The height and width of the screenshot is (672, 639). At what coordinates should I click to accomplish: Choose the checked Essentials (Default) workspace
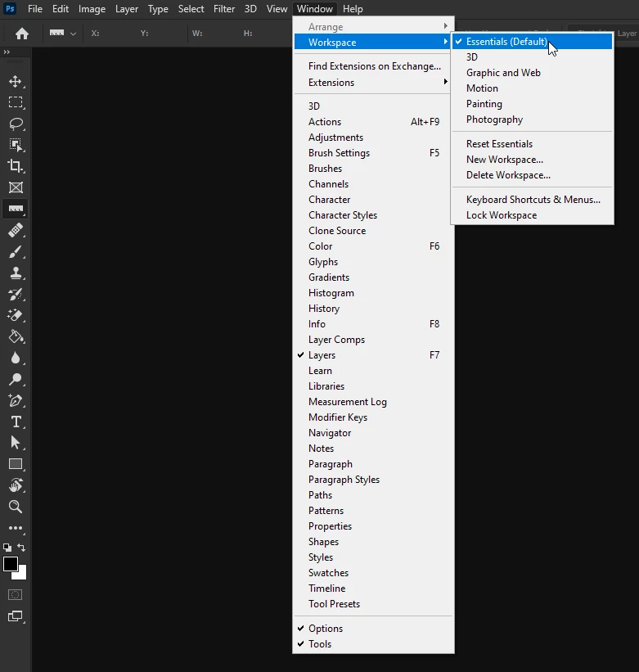[x=533, y=42]
